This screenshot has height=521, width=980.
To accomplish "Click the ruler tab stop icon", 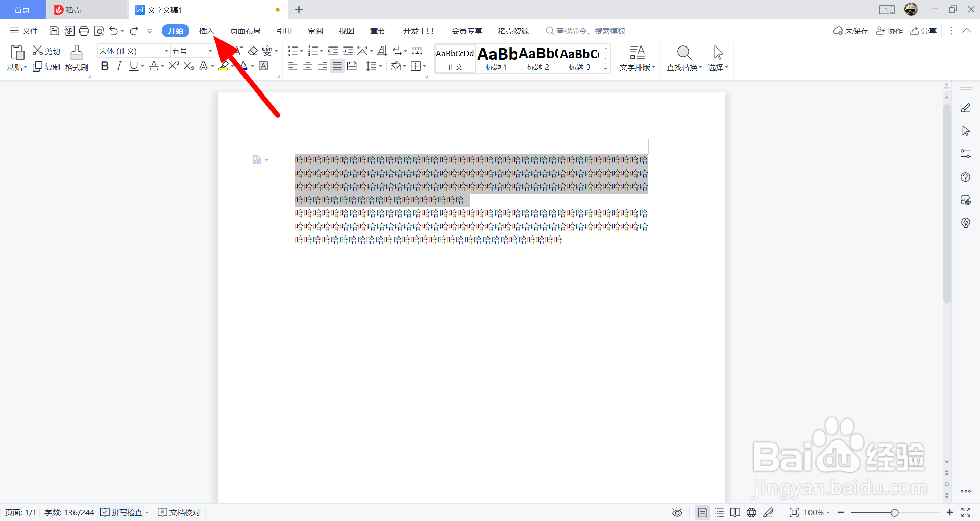I will 417,51.
